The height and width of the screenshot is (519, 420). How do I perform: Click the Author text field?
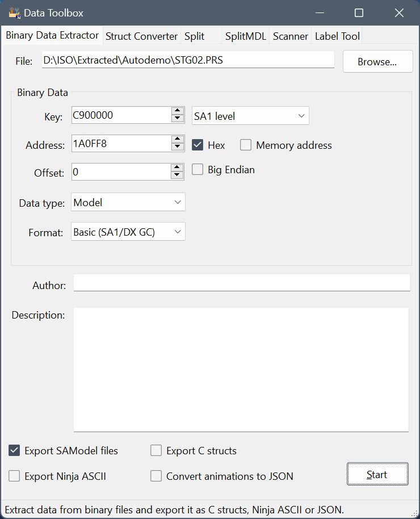pyautogui.click(x=242, y=283)
